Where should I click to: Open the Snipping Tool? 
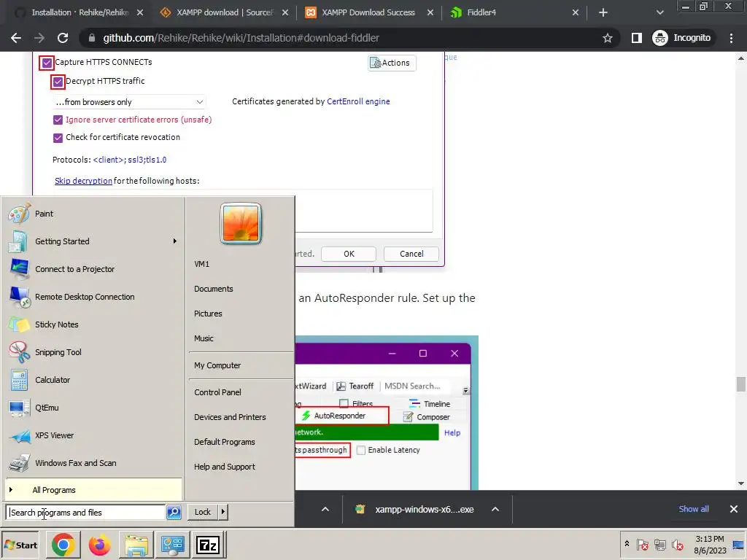pyautogui.click(x=58, y=352)
